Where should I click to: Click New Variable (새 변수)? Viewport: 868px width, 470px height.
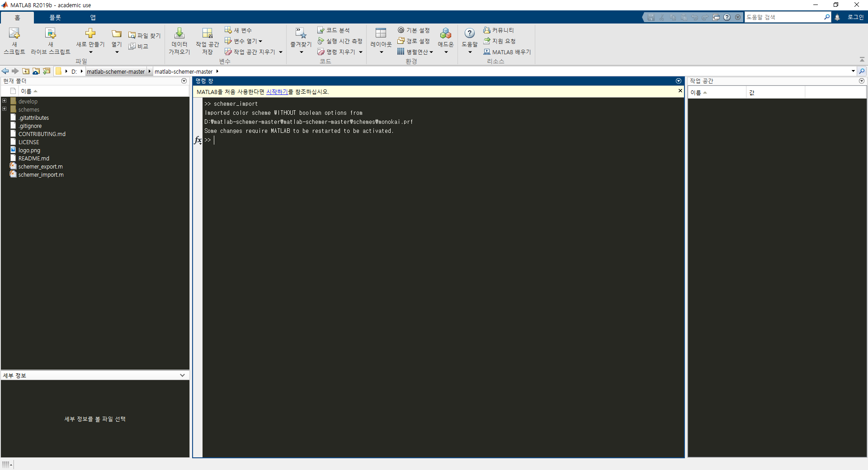pyautogui.click(x=238, y=30)
